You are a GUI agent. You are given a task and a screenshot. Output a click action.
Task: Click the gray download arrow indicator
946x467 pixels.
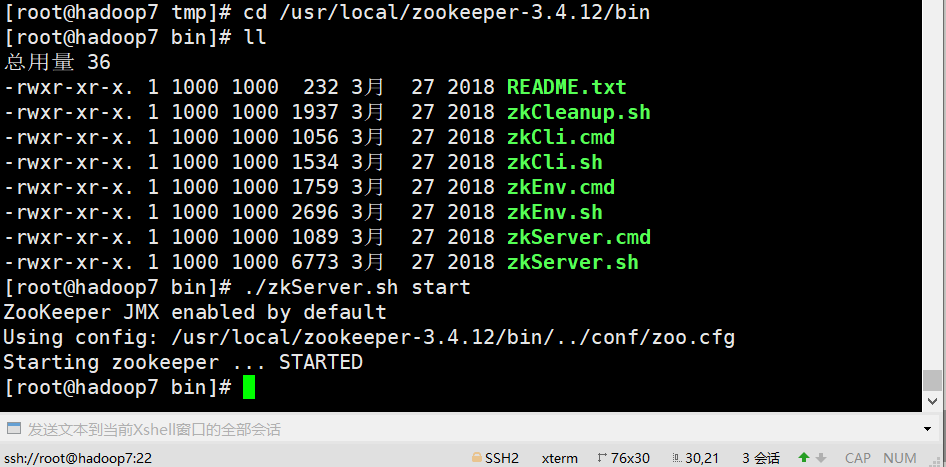(x=821, y=458)
